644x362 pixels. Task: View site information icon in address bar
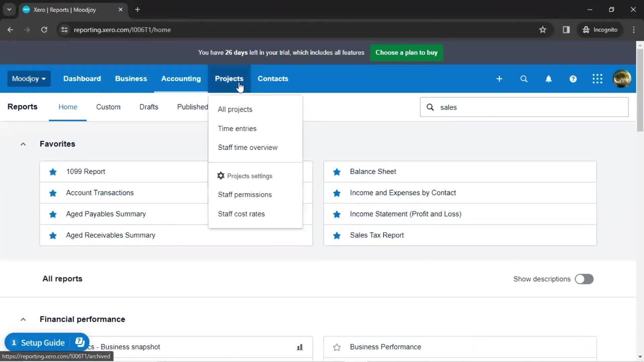click(x=64, y=30)
